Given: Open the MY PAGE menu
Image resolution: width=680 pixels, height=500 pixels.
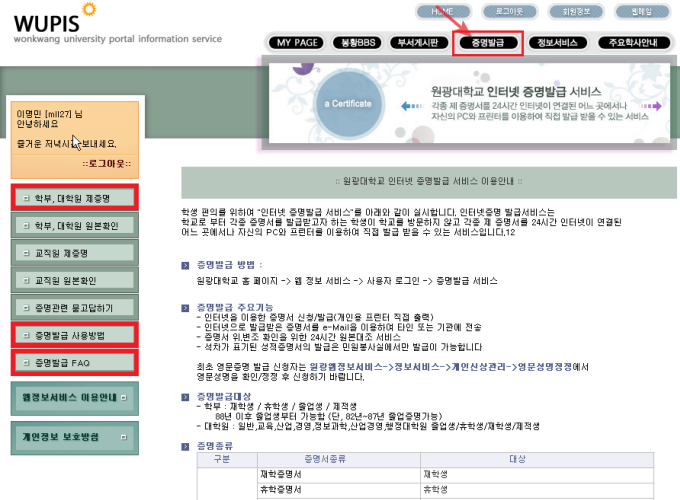Looking at the screenshot, I should point(297,42).
